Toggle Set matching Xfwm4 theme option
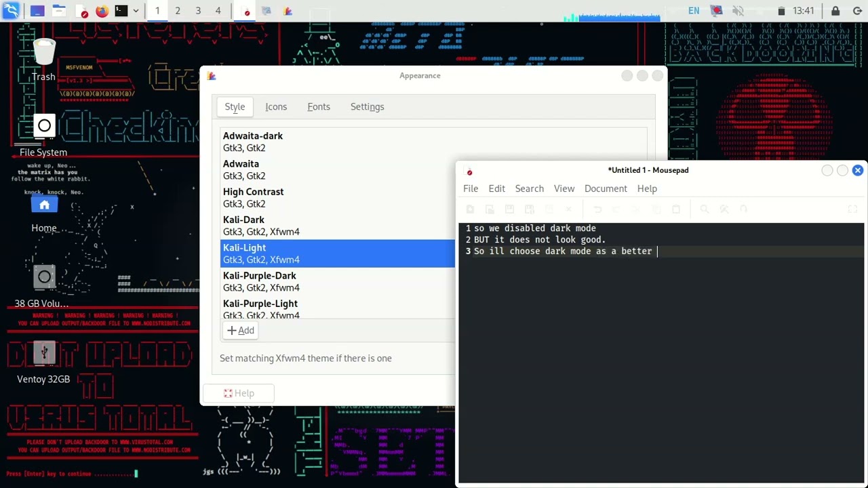 pyautogui.click(x=306, y=358)
